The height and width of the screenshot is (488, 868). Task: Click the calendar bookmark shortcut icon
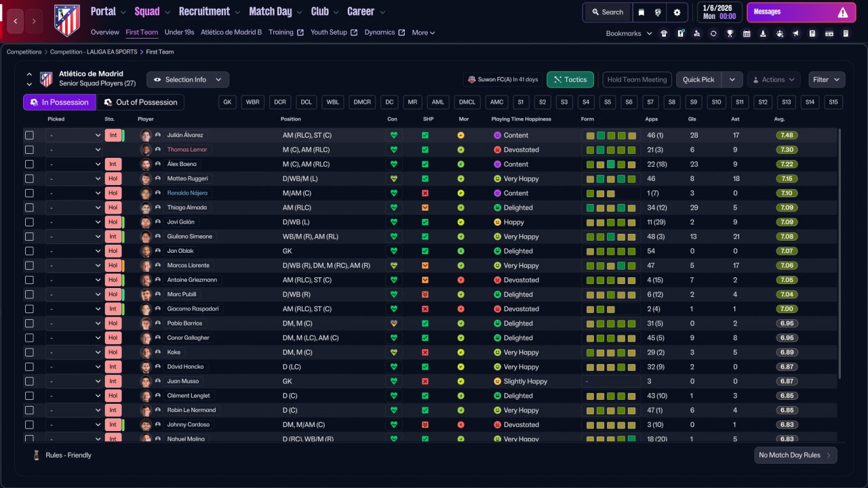(x=747, y=33)
